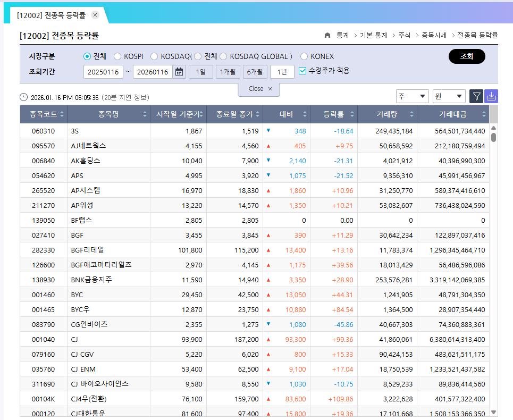Click stock code 001040
Screen dimensions: 513x420
click(x=43, y=340)
